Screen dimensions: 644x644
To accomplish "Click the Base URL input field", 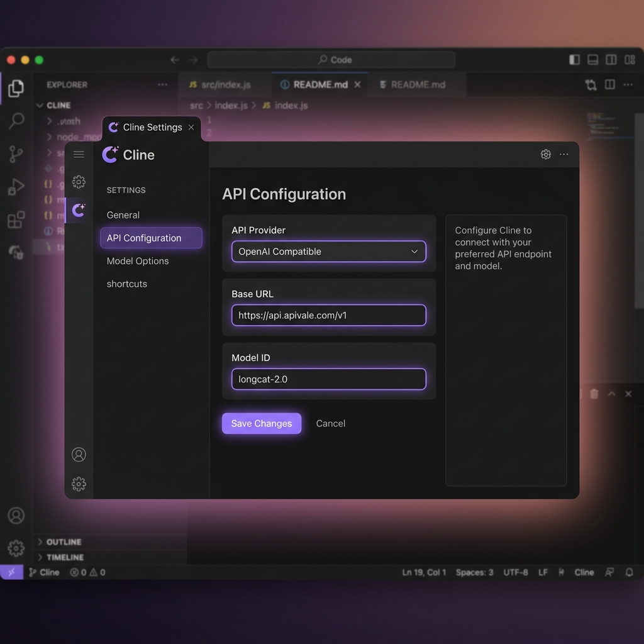I will click(x=328, y=316).
